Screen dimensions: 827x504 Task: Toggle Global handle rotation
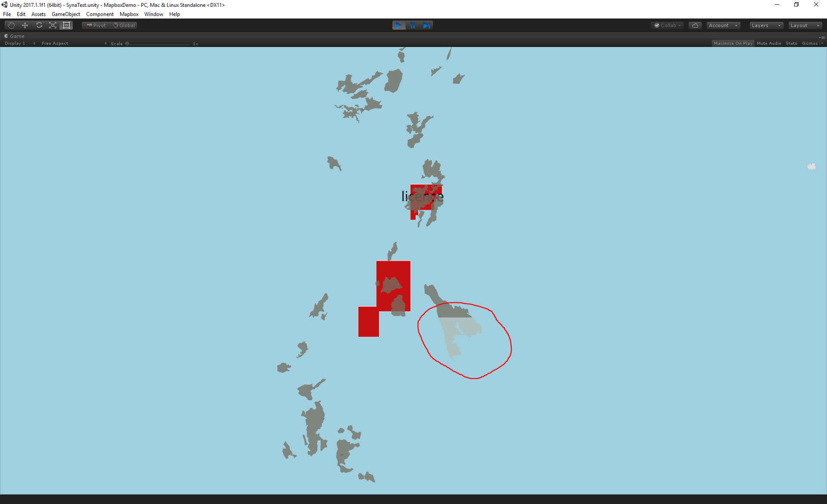click(124, 25)
